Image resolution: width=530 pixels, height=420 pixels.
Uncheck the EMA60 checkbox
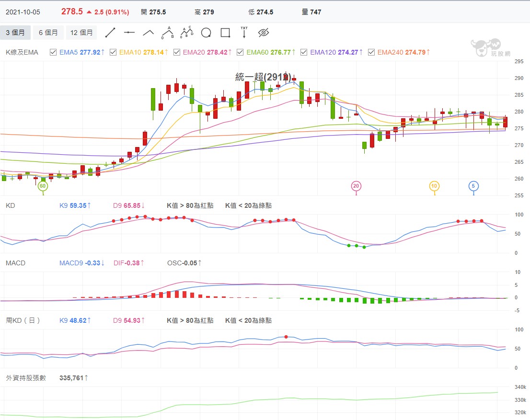tap(241, 52)
